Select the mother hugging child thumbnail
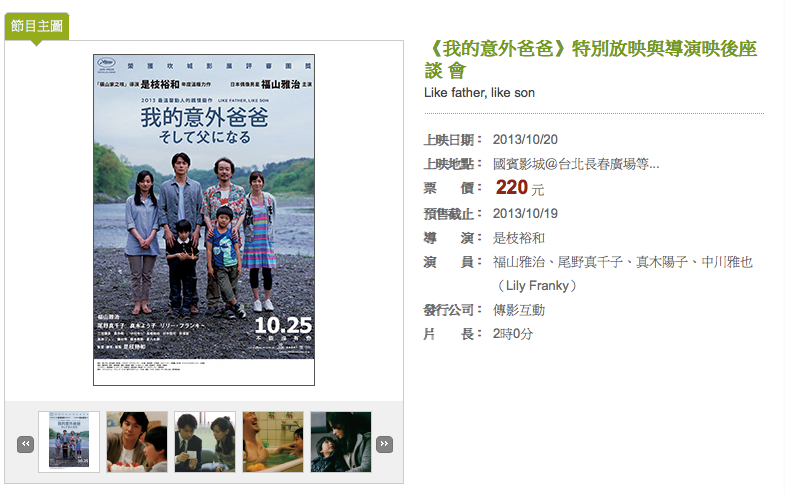The height and width of the screenshot is (493, 785). (x=341, y=442)
